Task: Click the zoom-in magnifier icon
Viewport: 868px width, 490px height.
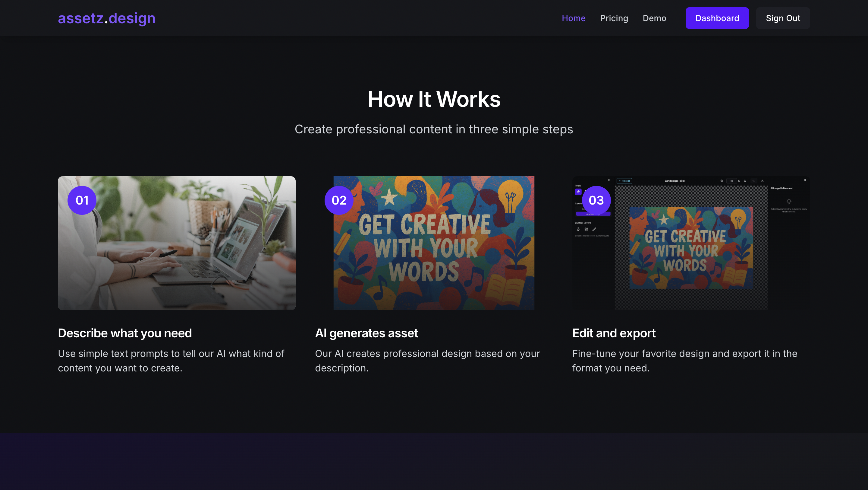Action: (745, 181)
